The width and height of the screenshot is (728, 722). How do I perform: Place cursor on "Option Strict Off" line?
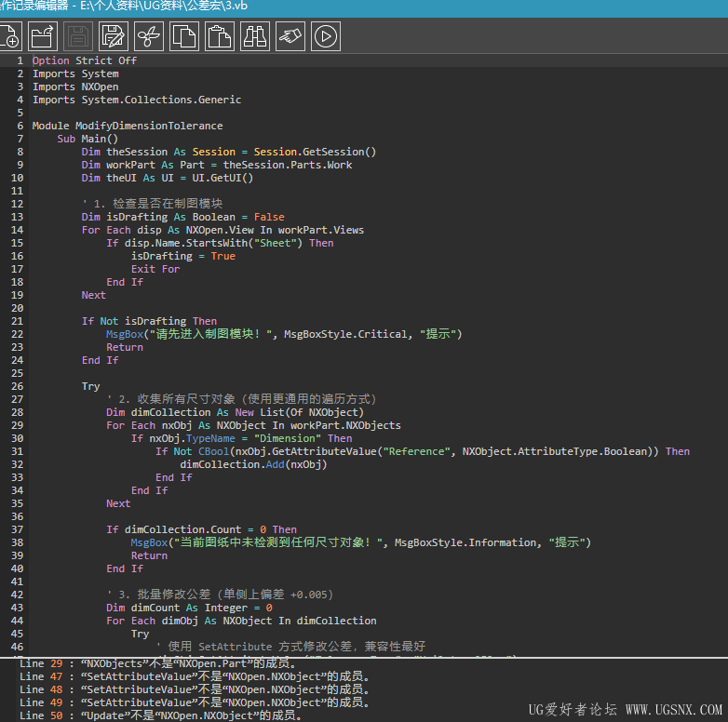point(84,60)
